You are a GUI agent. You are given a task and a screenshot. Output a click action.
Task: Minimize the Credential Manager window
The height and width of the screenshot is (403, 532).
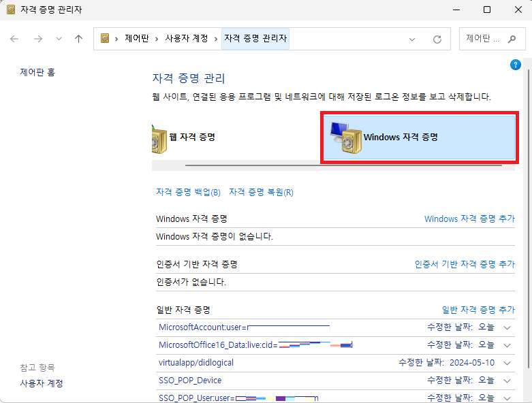[x=456, y=10]
